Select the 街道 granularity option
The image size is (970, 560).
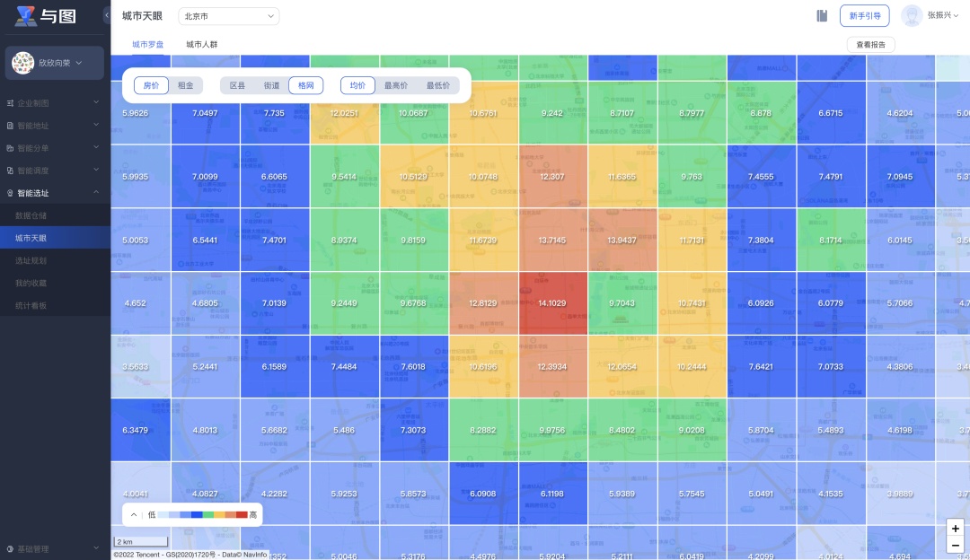271,85
